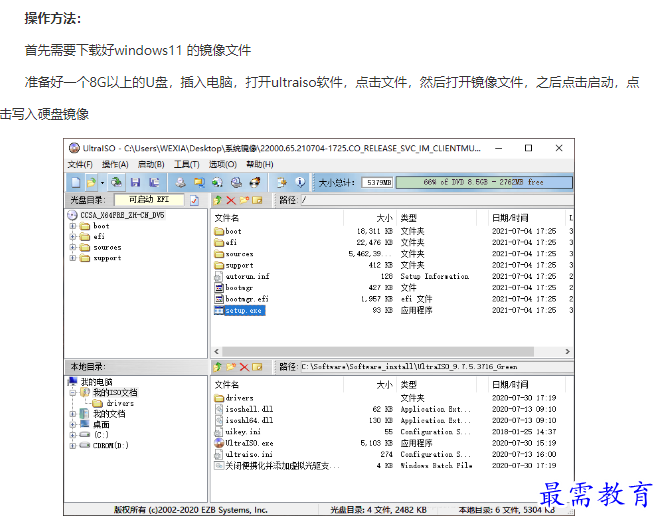Image resolution: width=661 pixels, height=526 pixels.
Task: Expand the 我的文档 tree node
Action: (73, 414)
